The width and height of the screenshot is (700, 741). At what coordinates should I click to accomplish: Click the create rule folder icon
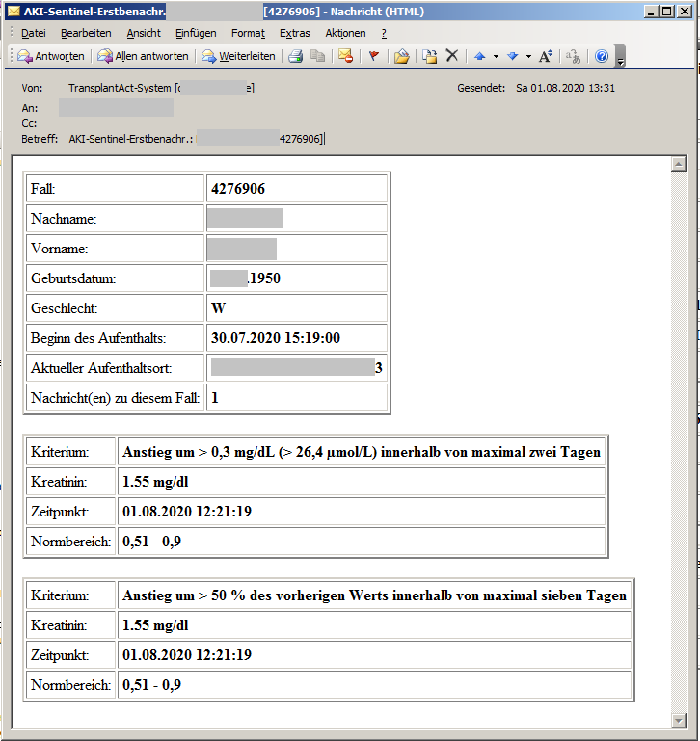pyautogui.click(x=401, y=56)
